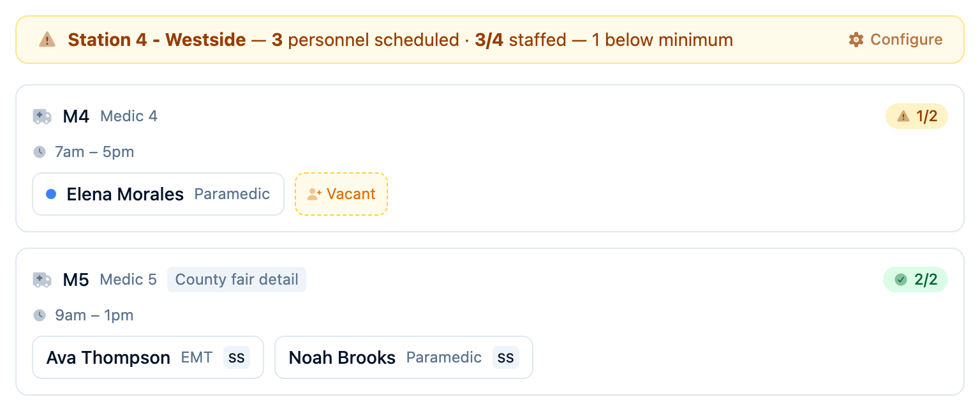The height and width of the screenshot is (411, 980).
Task: Click the County fair detail tag
Action: coord(237,280)
